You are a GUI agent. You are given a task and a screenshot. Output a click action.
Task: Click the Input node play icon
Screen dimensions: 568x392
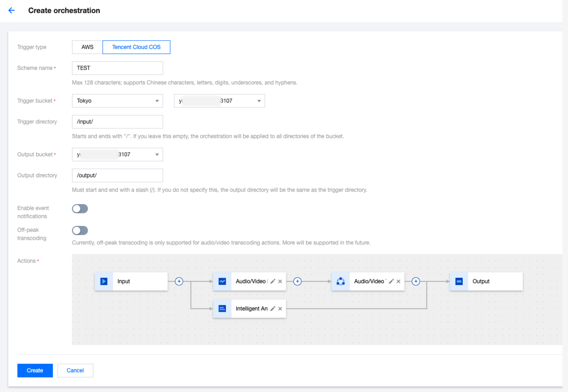coord(104,281)
